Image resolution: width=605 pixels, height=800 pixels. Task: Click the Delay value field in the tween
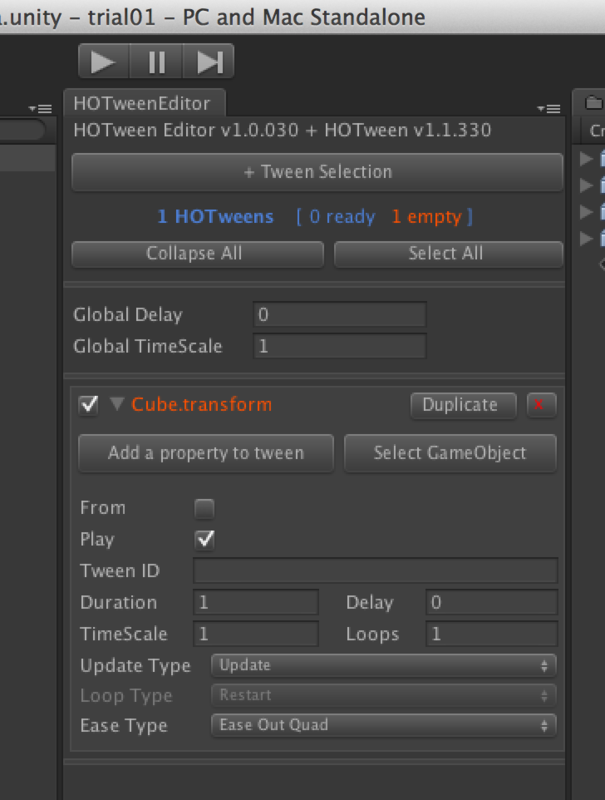click(x=491, y=602)
